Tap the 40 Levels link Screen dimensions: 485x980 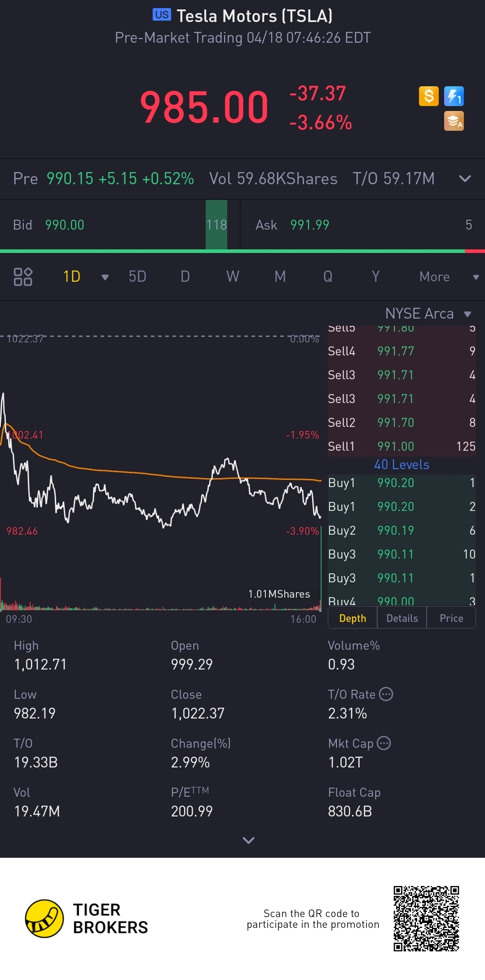[402, 465]
